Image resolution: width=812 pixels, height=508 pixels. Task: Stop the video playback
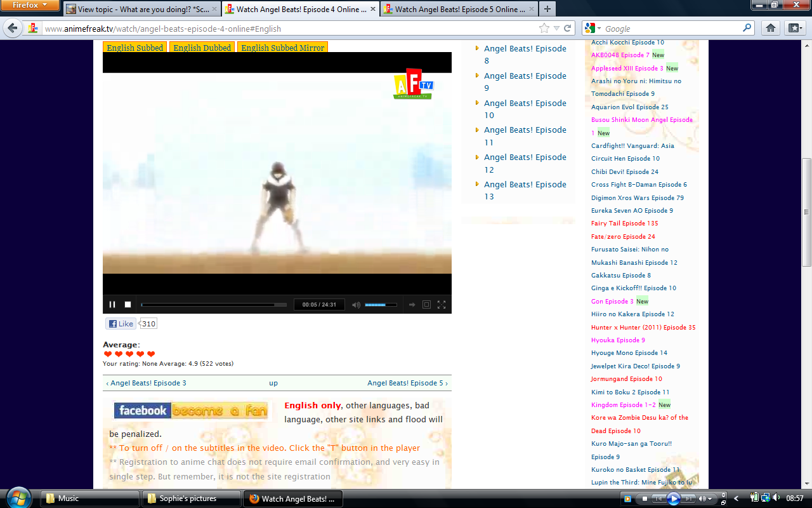click(x=128, y=305)
